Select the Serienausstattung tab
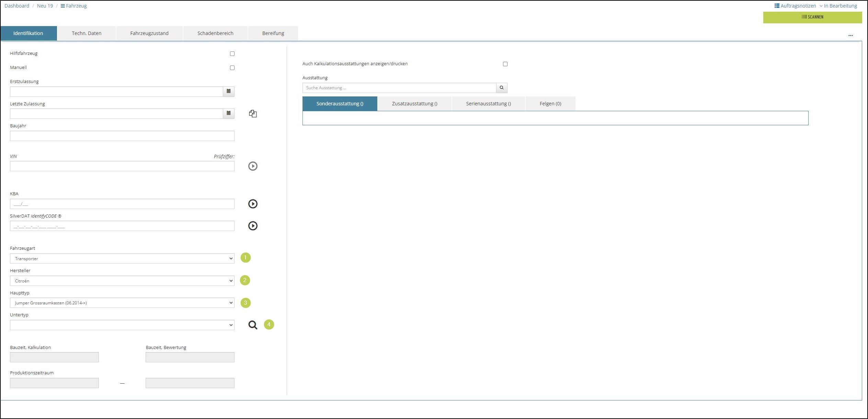Viewport: 868px width, 419px height. [488, 104]
